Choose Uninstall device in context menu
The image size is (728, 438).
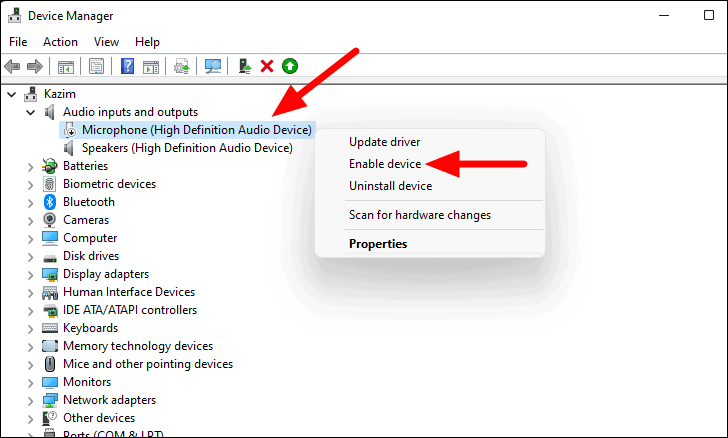tap(390, 186)
